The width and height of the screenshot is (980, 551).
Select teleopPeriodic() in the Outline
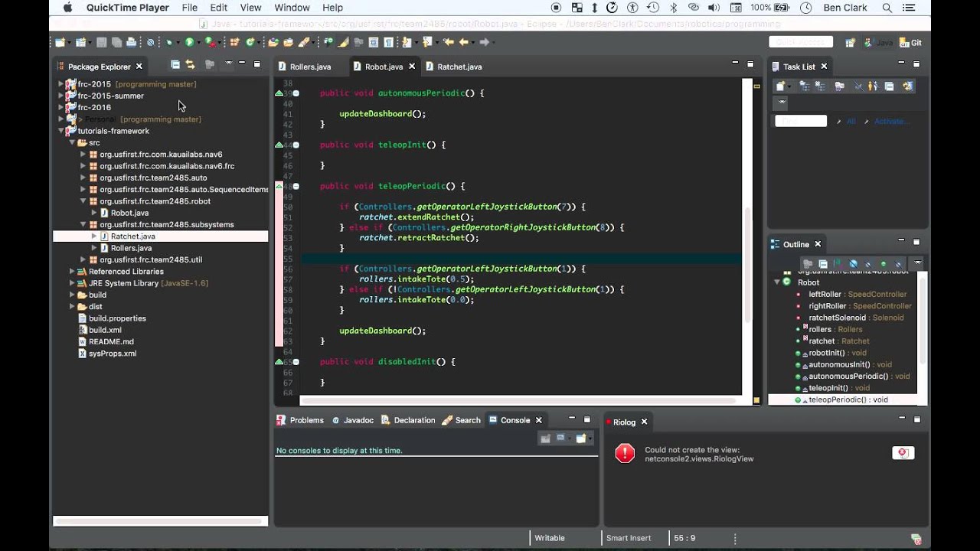(848, 399)
